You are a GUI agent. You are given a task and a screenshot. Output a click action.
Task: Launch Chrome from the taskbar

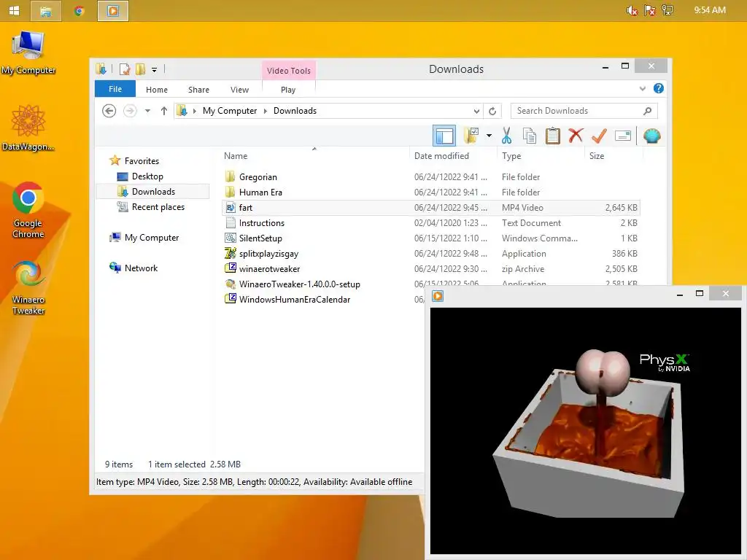tap(79, 11)
